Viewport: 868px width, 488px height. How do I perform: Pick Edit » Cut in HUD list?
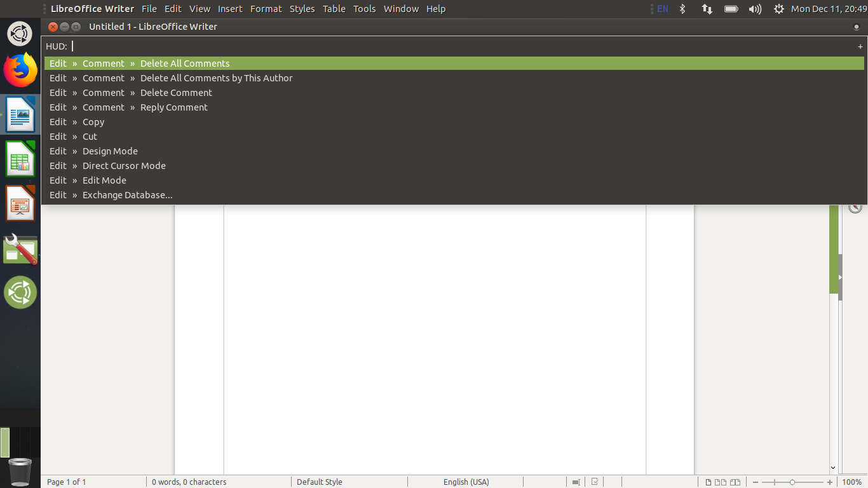[454, 137]
